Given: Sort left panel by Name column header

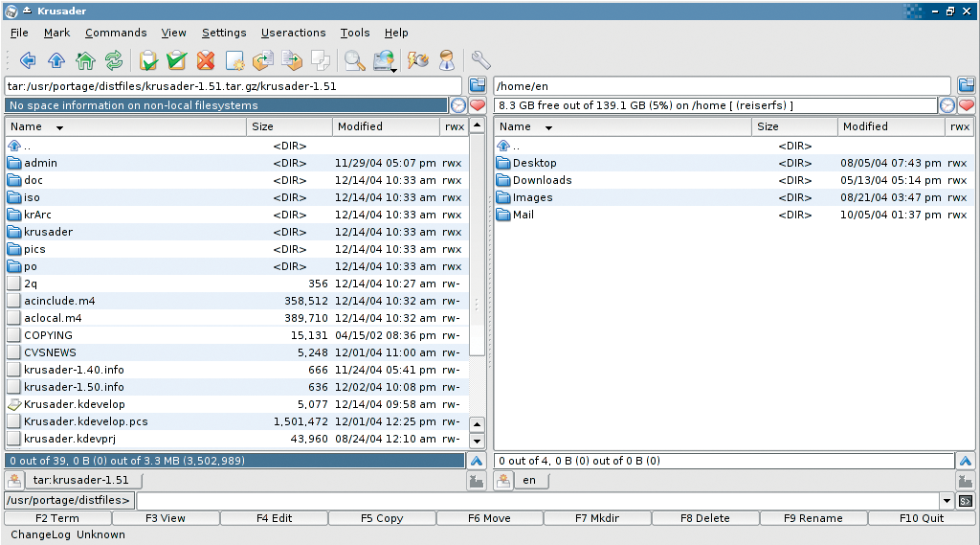Looking at the screenshot, I should click(x=125, y=127).
